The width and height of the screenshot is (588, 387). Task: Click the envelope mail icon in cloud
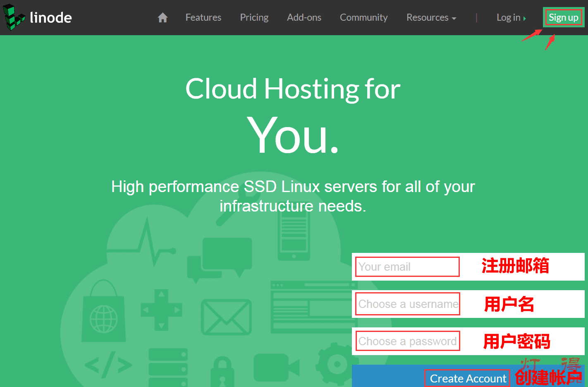[226, 317]
